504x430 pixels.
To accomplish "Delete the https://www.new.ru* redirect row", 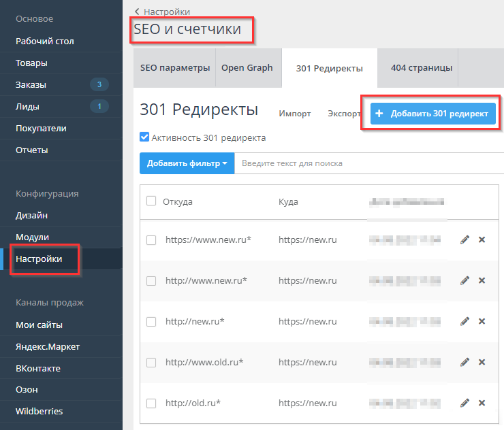I will (482, 239).
